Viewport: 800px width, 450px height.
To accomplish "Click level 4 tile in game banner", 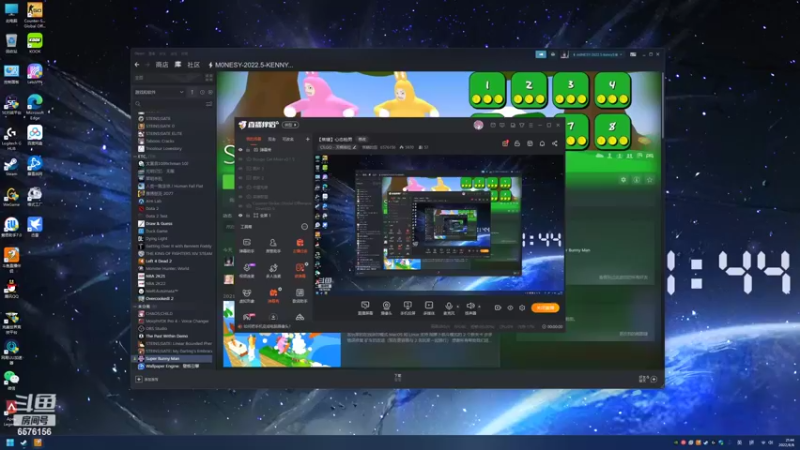I will coord(612,90).
